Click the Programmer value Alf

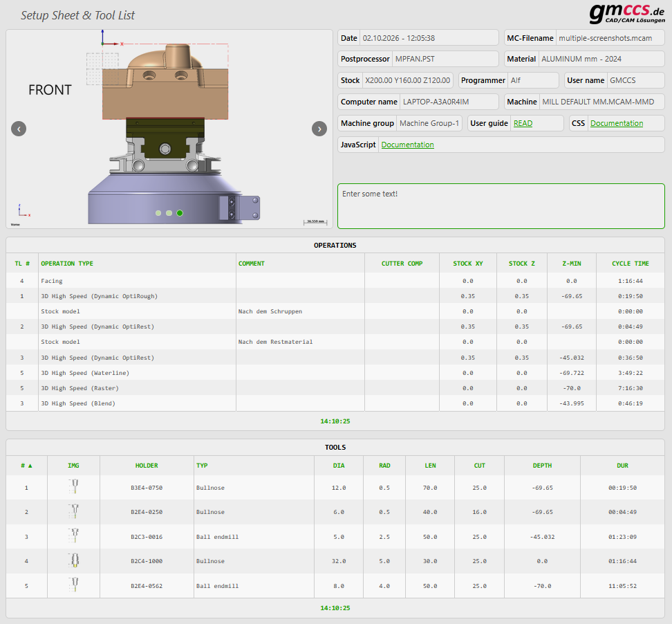click(516, 81)
